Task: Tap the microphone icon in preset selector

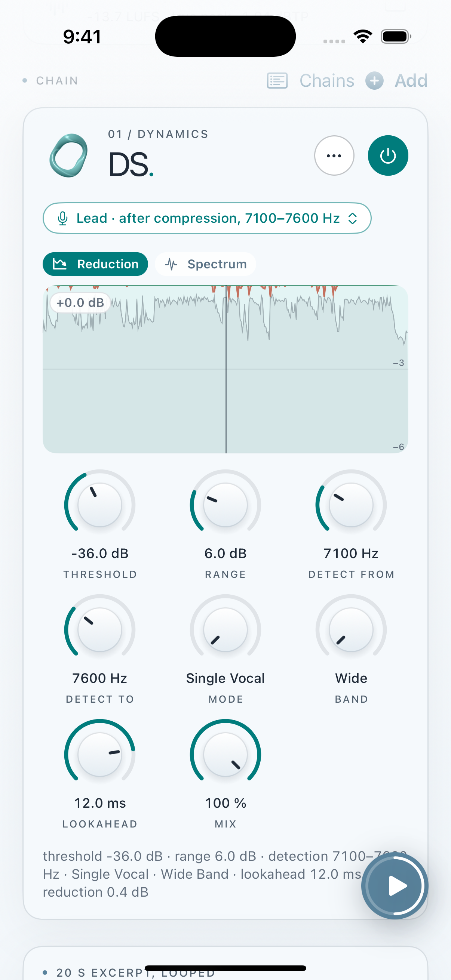Action: click(63, 218)
